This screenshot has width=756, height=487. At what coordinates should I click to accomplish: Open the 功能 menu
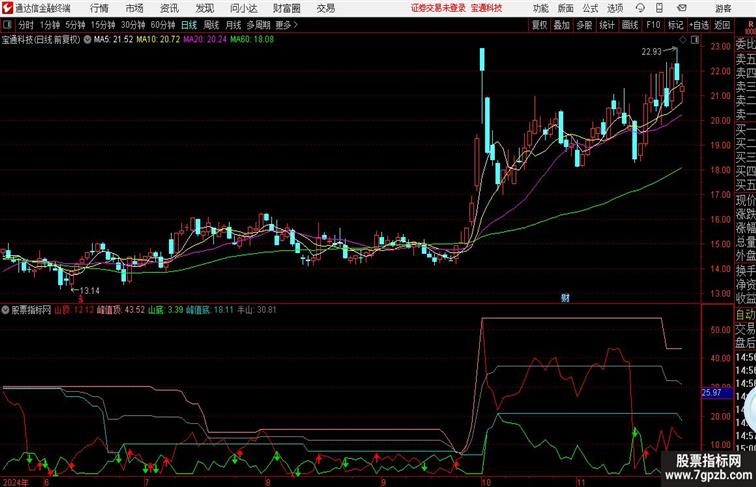(540, 8)
